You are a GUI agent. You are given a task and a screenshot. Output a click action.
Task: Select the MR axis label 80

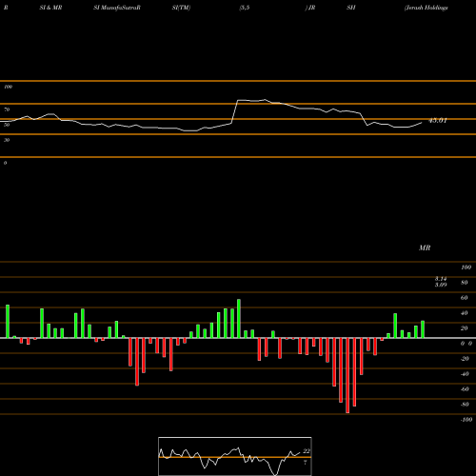(465, 283)
